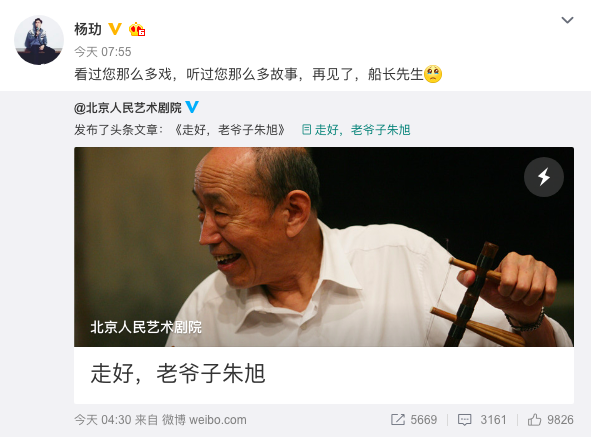Click the crying emoji in the post
The height and width of the screenshot is (438, 591).
433,74
